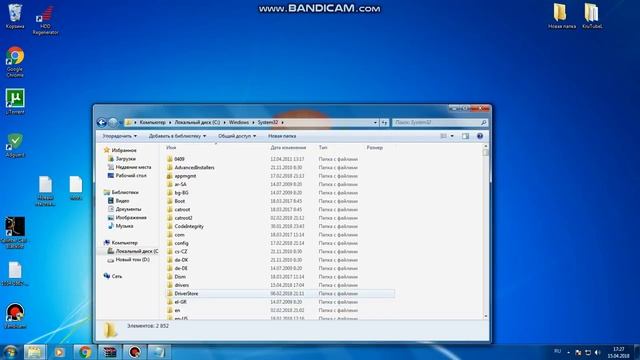Expand arrow after System32 in the breadcrumb
The height and width of the screenshot is (360, 640).
(282, 122)
